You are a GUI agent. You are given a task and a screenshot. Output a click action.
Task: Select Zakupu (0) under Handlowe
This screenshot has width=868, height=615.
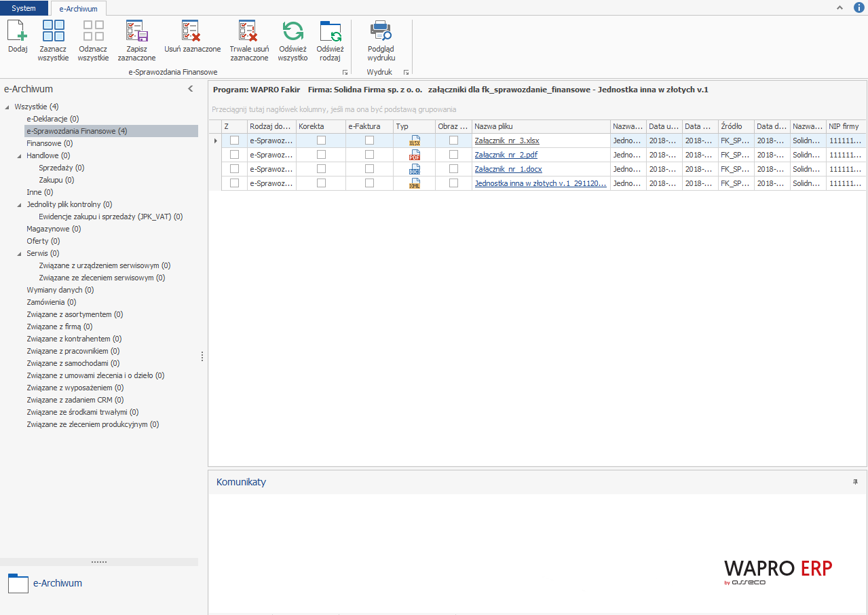(x=56, y=180)
